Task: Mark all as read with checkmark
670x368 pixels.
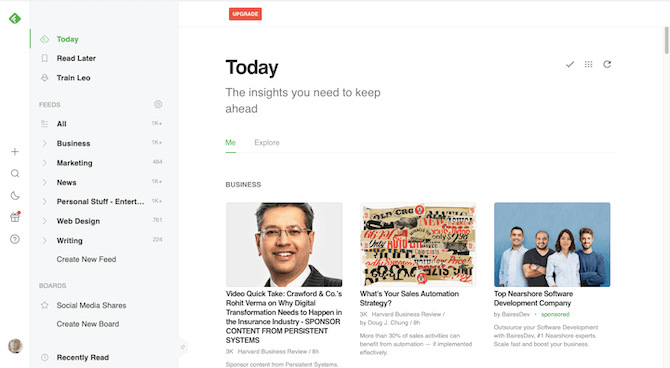Action: (x=570, y=65)
